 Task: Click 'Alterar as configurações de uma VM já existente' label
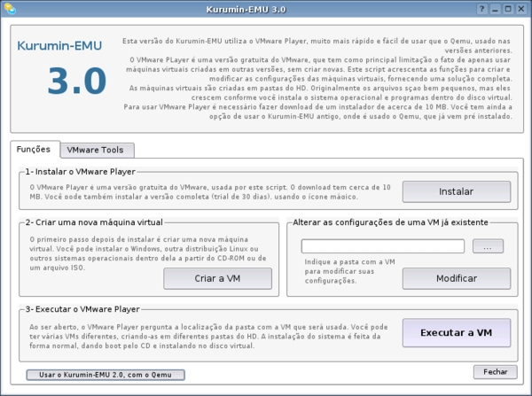point(390,222)
